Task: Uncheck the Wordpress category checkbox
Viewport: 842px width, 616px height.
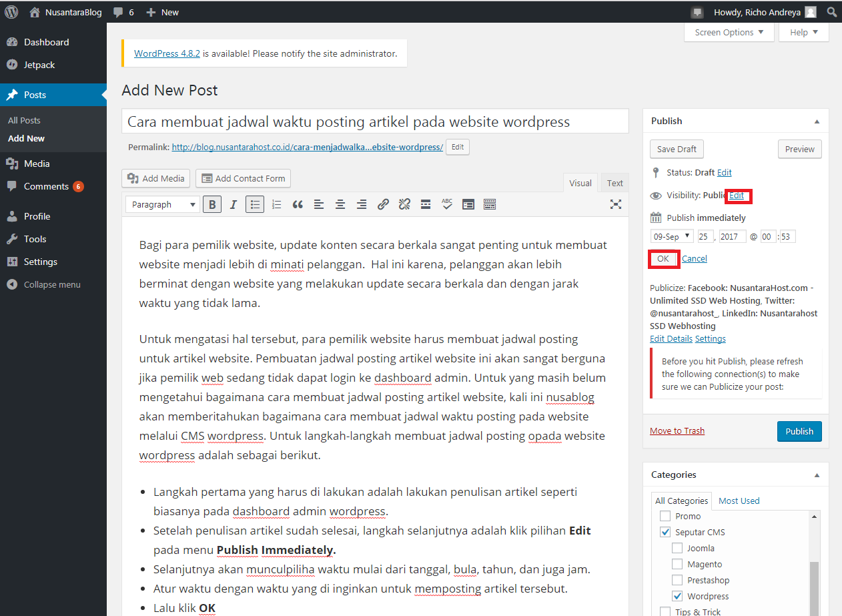Action: tap(677, 597)
